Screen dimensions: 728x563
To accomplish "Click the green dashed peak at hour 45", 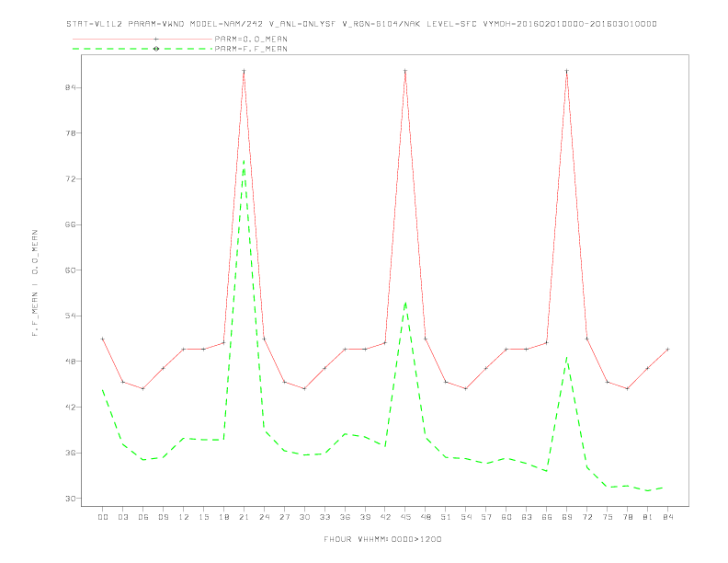I will (x=405, y=303).
